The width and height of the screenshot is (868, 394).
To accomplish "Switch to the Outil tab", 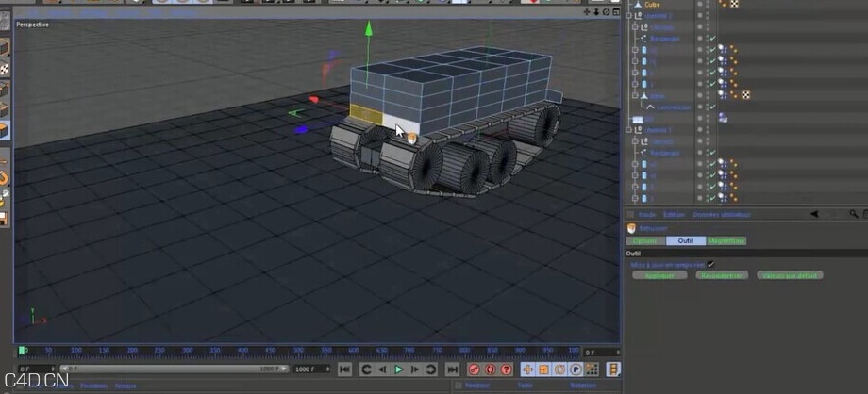I will coord(686,240).
